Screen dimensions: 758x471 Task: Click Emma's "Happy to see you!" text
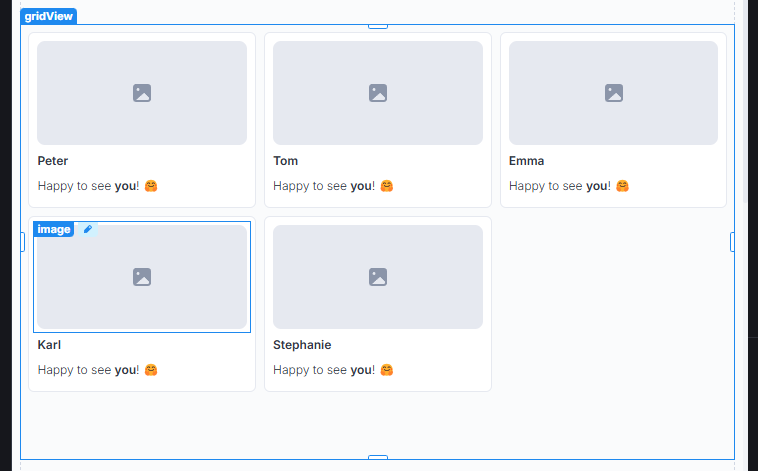[560, 186]
